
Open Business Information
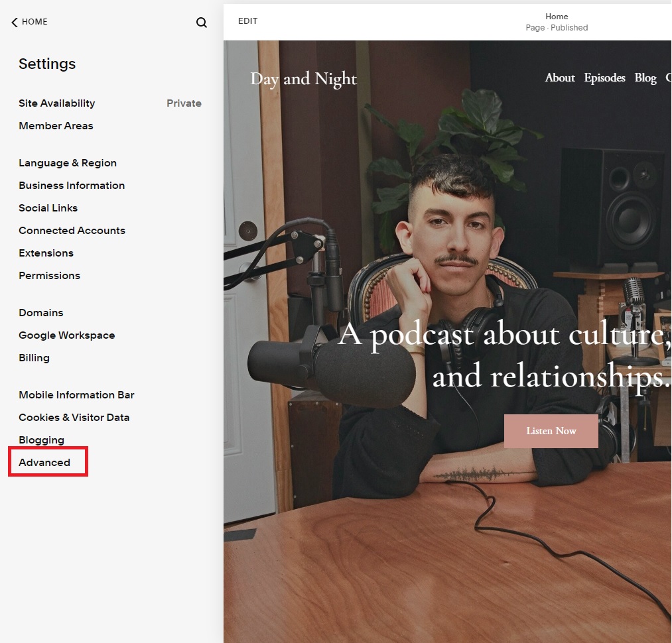pos(72,186)
